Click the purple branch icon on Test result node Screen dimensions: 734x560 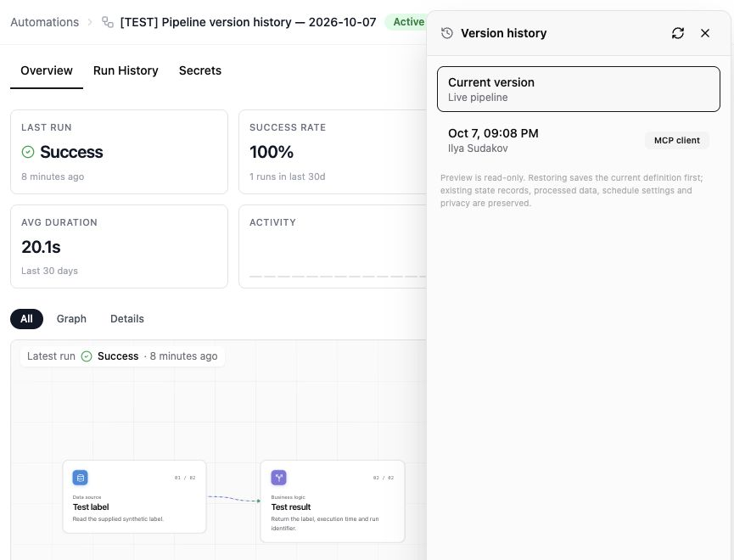[279, 478]
